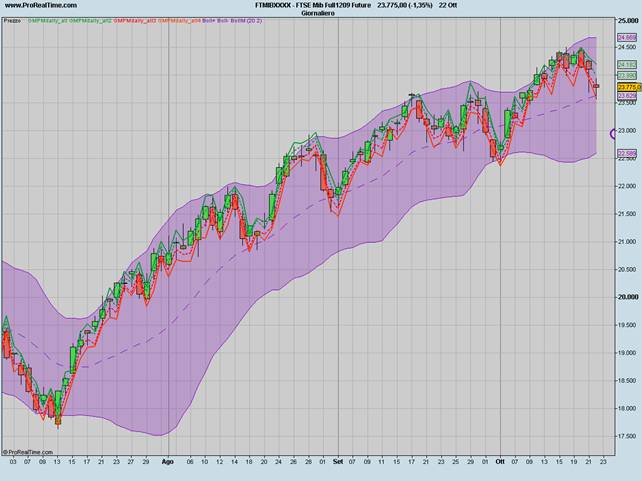Click the 23.775,00 (-1,35%) price in header
Image resolution: width=642 pixels, height=481 pixels.
tap(405, 5)
